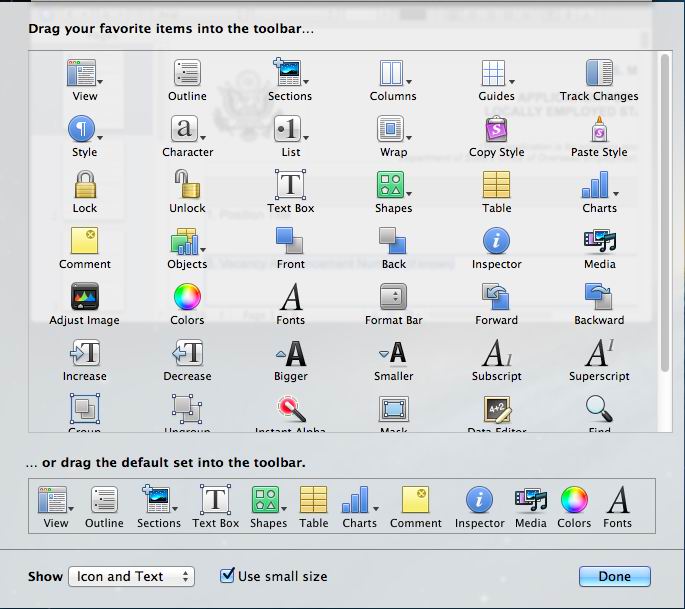The width and height of the screenshot is (685, 609).
Task: Click the Bigger text size icon
Action: (291, 353)
